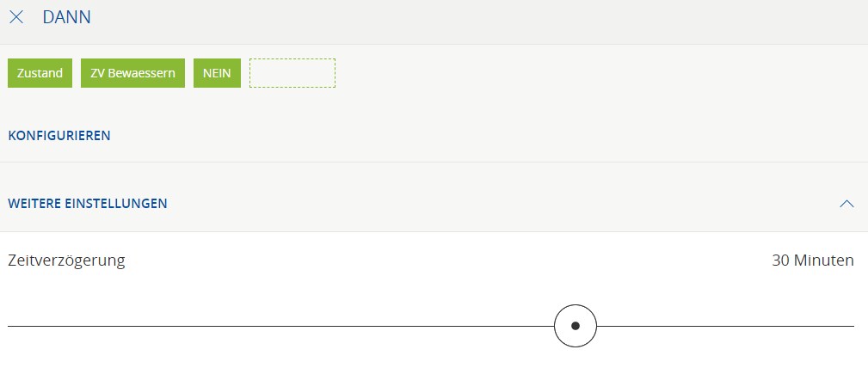Click the Zeitverzögerung label
868x368 pixels.
(66, 261)
